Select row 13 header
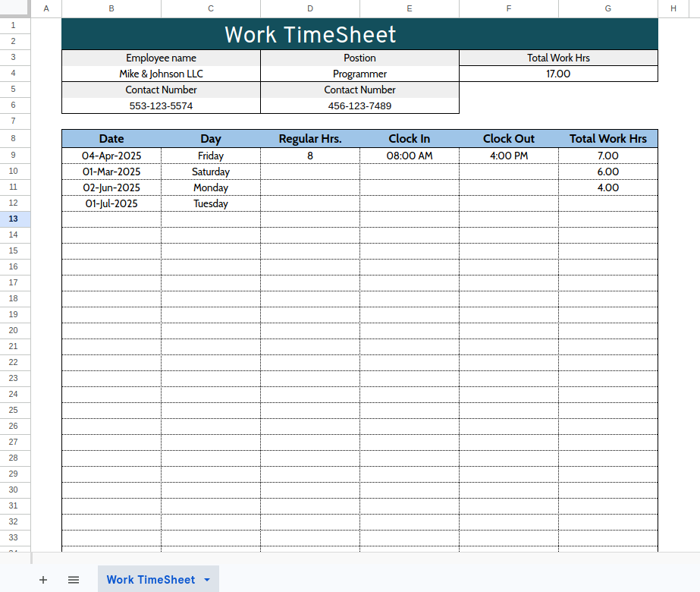 (14, 219)
